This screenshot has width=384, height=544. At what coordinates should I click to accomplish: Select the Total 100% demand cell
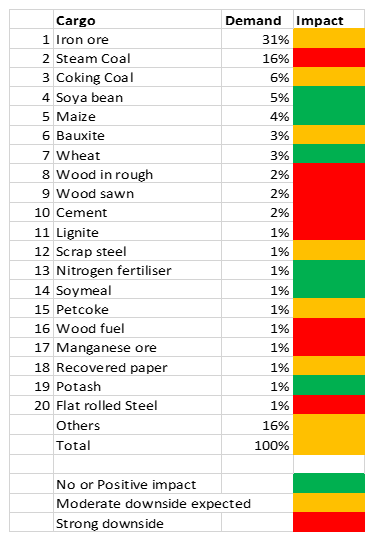point(257,445)
